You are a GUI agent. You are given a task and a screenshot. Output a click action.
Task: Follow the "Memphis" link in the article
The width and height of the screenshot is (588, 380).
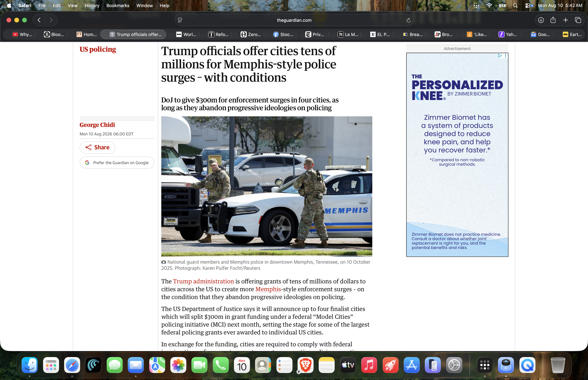coord(268,289)
